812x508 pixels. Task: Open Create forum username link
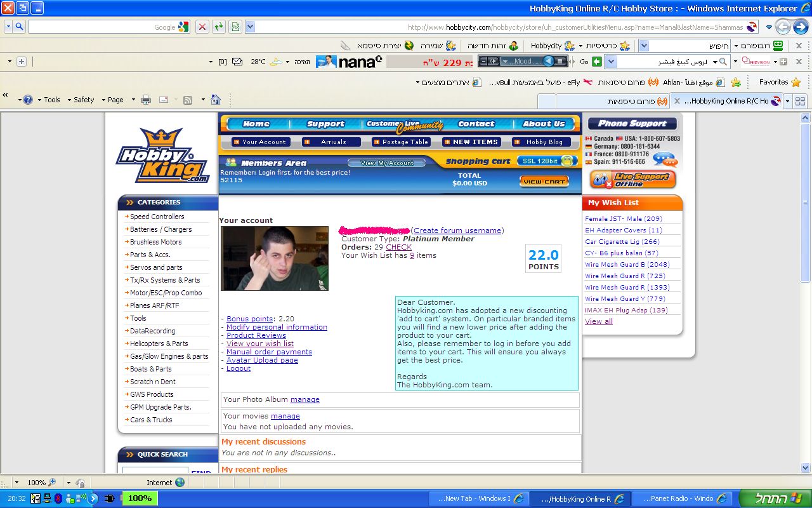coord(457,231)
